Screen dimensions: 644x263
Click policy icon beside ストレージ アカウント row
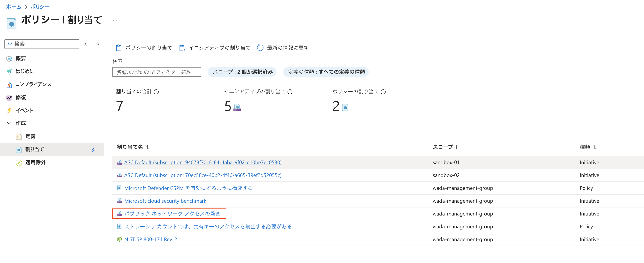pyautogui.click(x=119, y=226)
